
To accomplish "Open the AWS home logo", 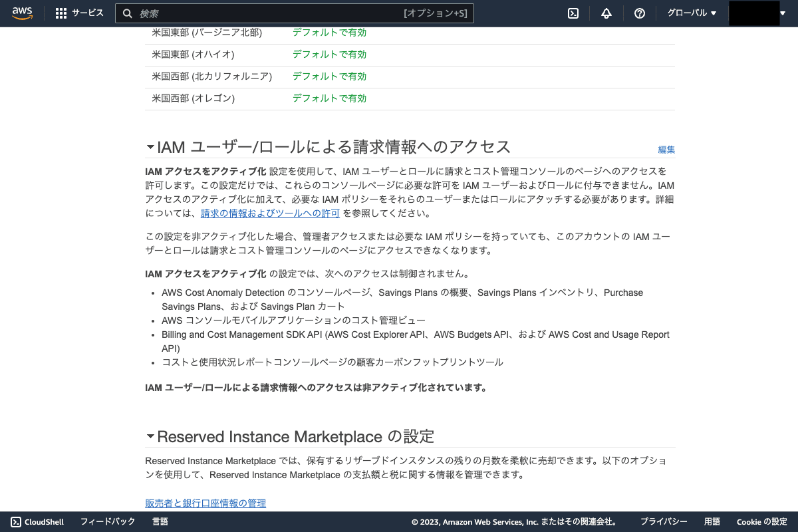I will (x=22, y=13).
